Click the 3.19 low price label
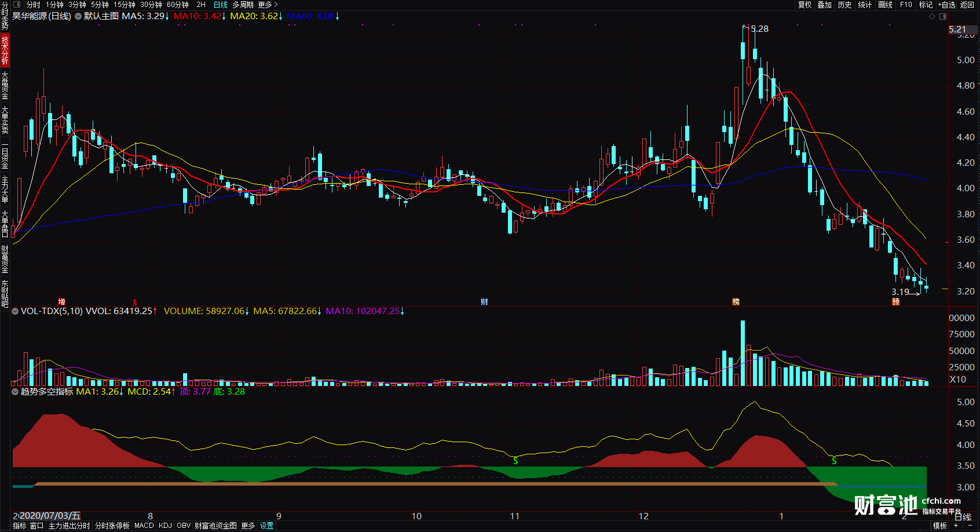 click(900, 292)
